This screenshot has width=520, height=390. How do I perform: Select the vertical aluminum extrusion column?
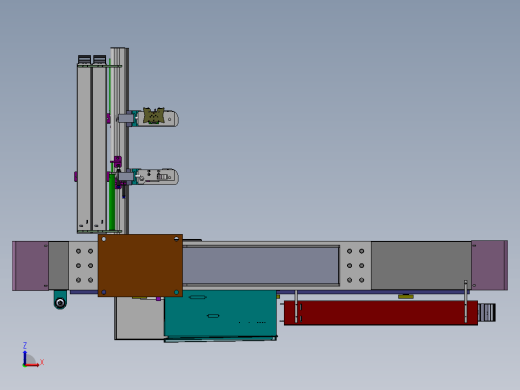click(x=120, y=141)
